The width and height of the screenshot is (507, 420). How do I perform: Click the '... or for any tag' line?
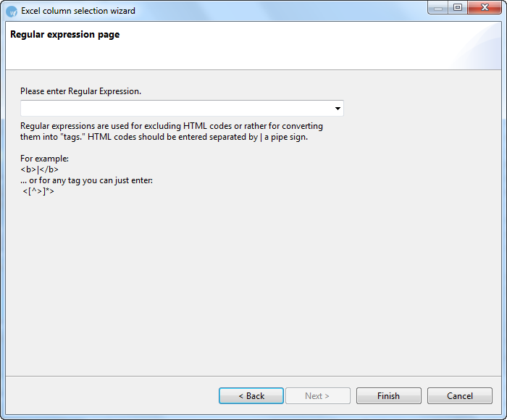coord(86,180)
